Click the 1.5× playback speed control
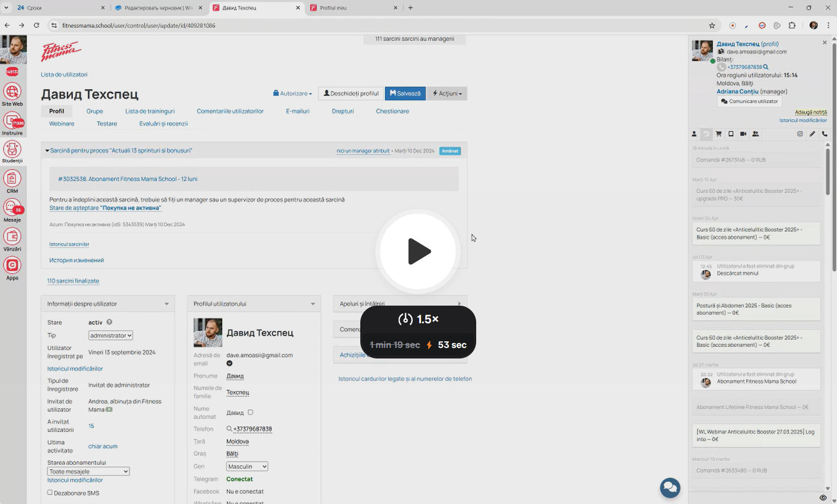The height and width of the screenshot is (504, 837). click(418, 319)
